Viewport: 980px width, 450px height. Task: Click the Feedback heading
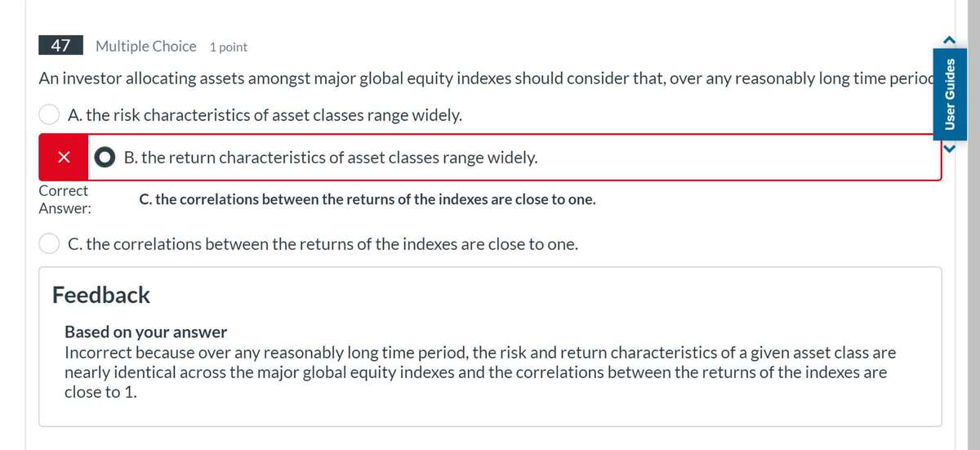(101, 295)
